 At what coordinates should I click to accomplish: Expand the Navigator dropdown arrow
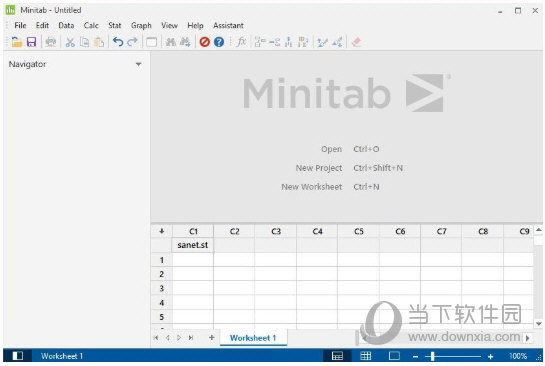[x=138, y=64]
